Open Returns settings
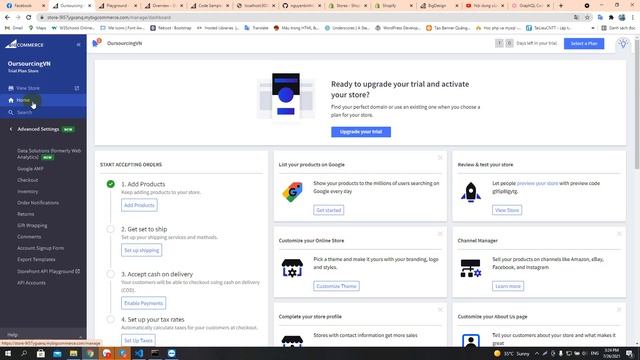 click(25, 214)
